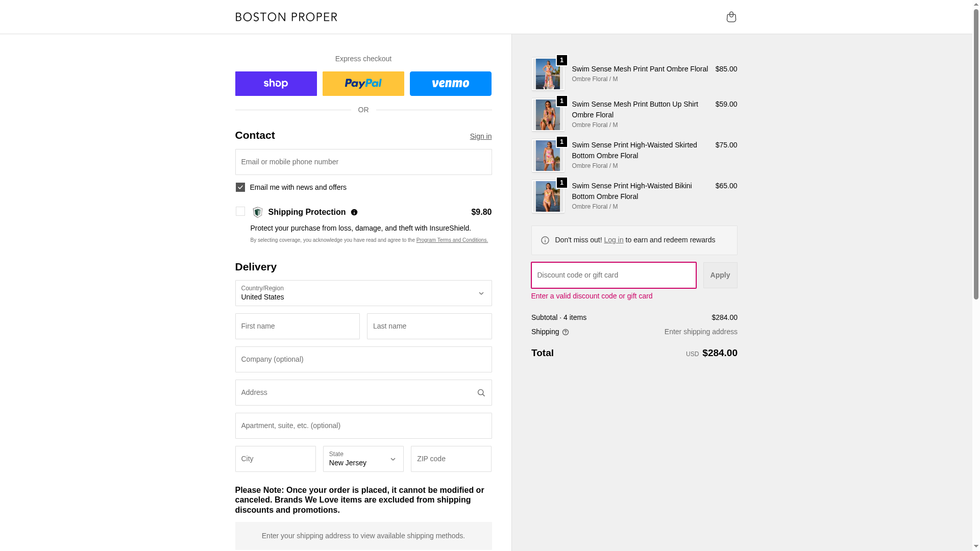Open the State dropdown showing New Jersey
Screen dimensions: 980x551
pyautogui.click(x=363, y=459)
